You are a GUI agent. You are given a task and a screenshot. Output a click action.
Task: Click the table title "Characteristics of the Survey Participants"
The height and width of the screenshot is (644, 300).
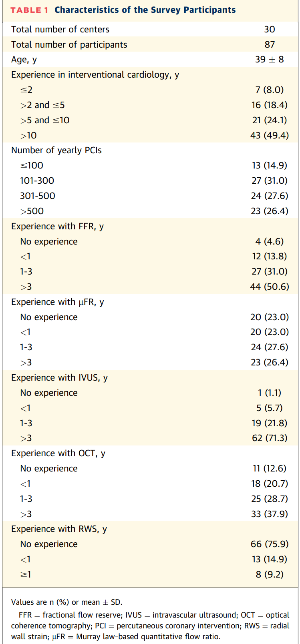point(145,10)
